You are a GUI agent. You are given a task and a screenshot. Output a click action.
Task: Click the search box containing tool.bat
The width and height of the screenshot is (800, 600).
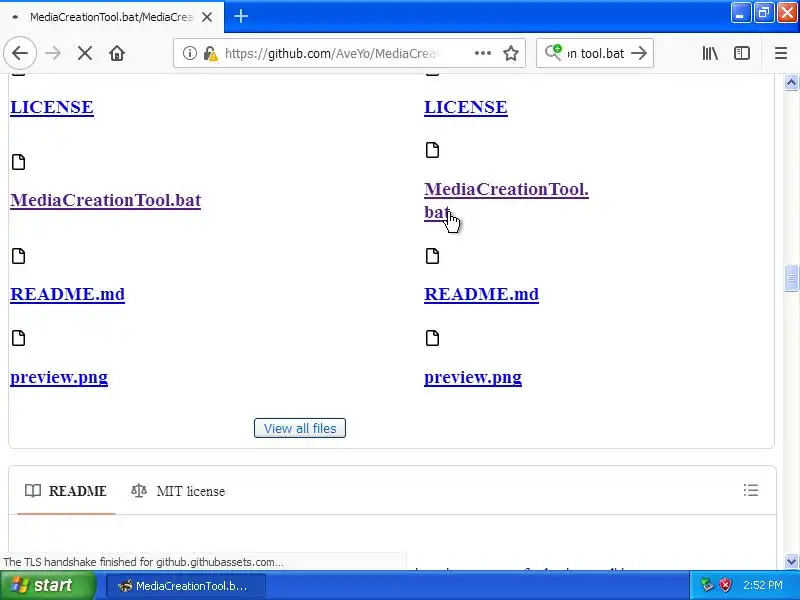click(595, 53)
